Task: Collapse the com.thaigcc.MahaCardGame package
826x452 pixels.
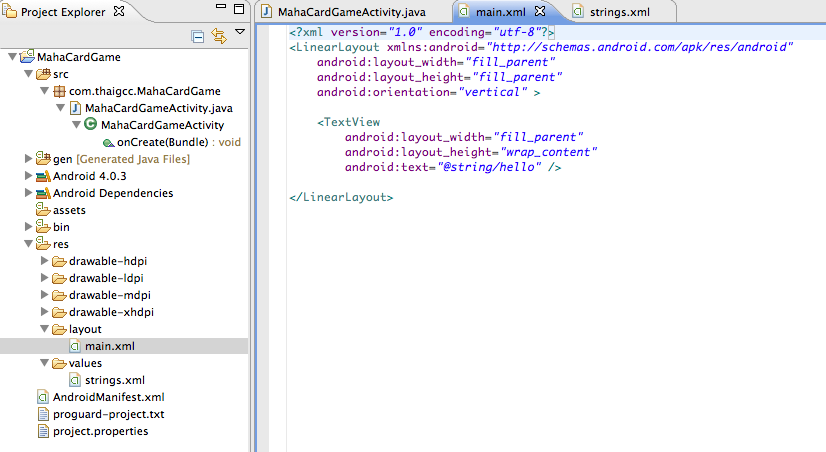Action: point(45,91)
